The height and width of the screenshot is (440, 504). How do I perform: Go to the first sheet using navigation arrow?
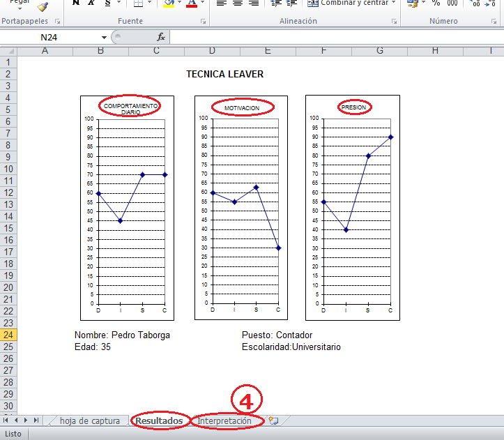point(7,420)
